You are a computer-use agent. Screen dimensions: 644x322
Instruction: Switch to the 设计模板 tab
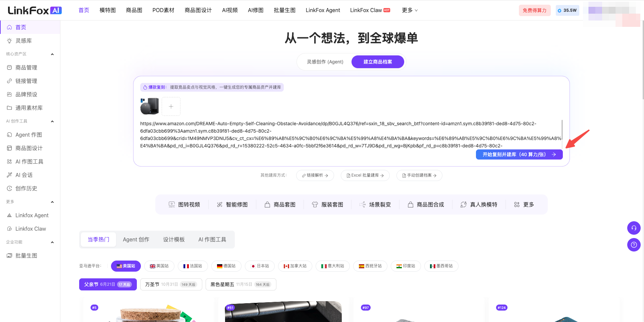pyautogui.click(x=174, y=239)
